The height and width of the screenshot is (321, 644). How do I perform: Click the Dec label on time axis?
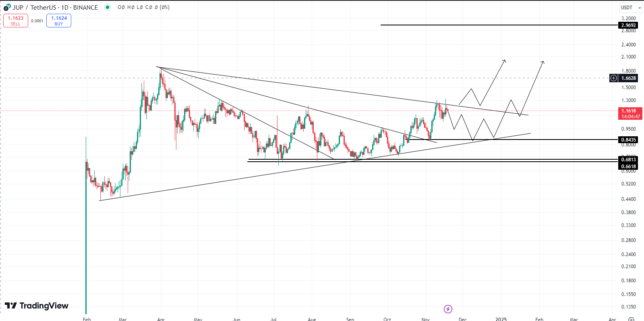coord(462,319)
